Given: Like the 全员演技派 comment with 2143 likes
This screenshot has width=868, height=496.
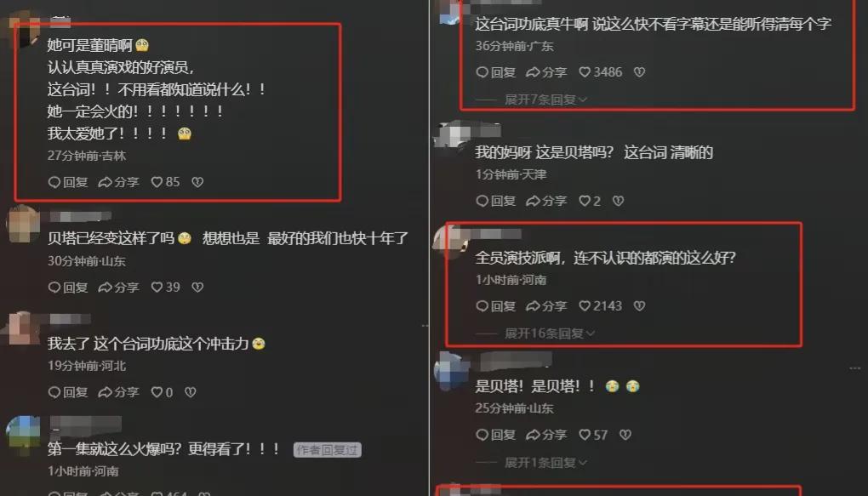Looking at the screenshot, I should pyautogui.click(x=600, y=306).
